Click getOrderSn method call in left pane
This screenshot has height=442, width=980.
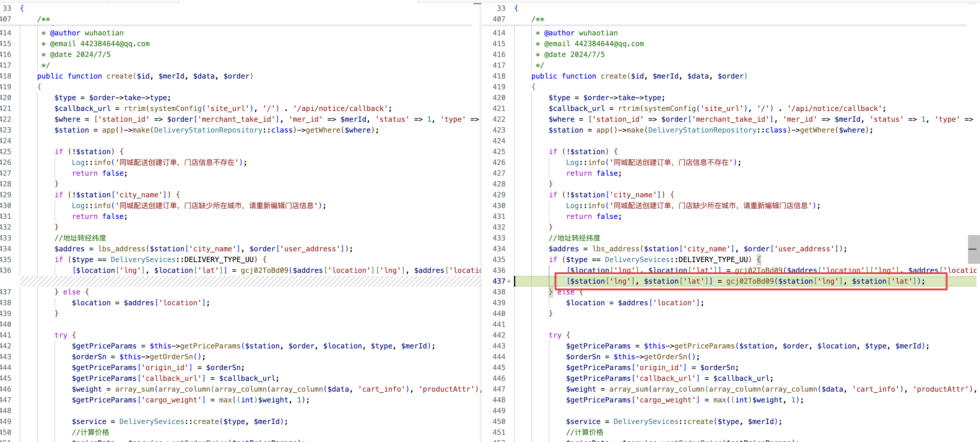click(x=171, y=357)
